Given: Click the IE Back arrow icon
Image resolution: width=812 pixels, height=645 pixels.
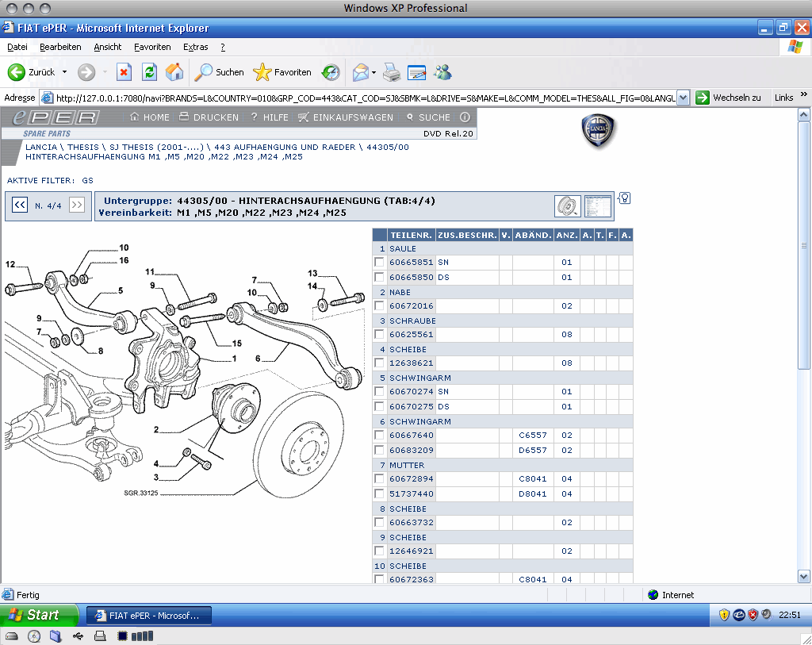Looking at the screenshot, I should 16,72.
